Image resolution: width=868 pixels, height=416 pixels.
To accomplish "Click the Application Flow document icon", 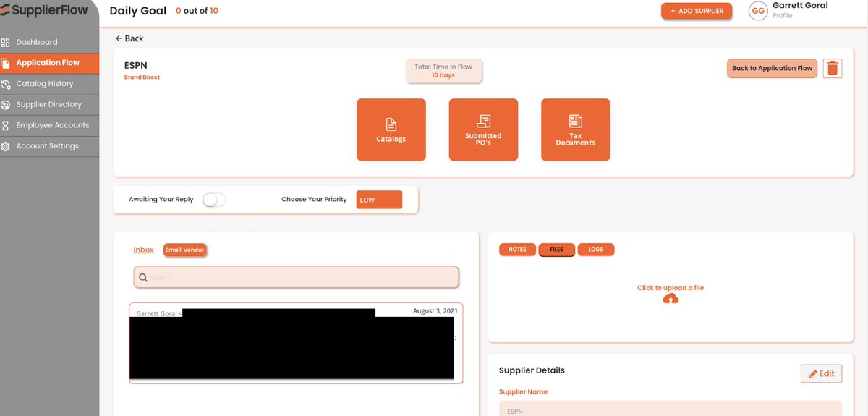I will coord(6,63).
